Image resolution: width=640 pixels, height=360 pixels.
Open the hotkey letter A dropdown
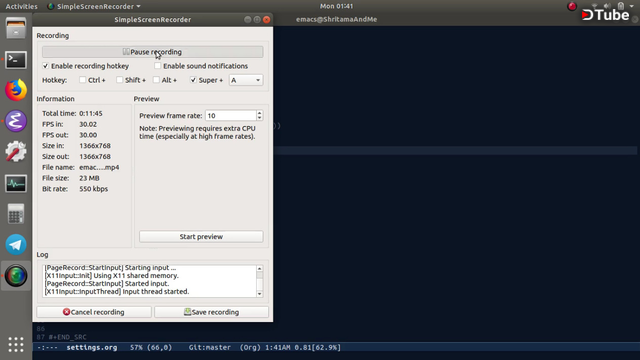point(246,80)
